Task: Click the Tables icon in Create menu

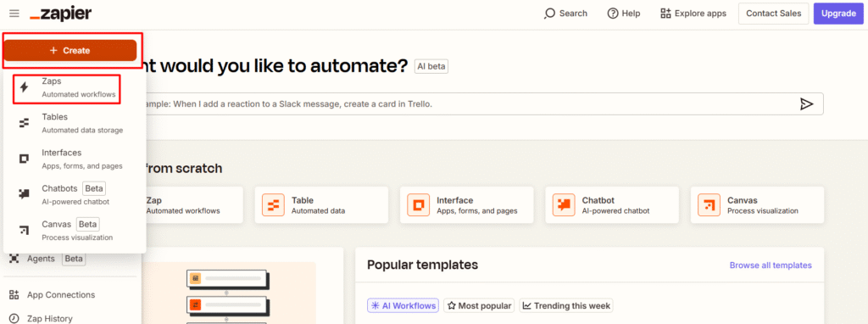Action: 24,123
